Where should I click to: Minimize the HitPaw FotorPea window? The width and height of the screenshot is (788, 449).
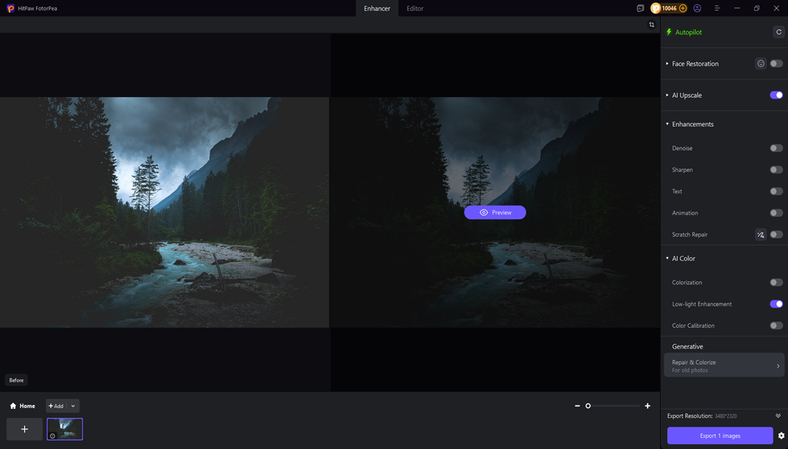(737, 9)
